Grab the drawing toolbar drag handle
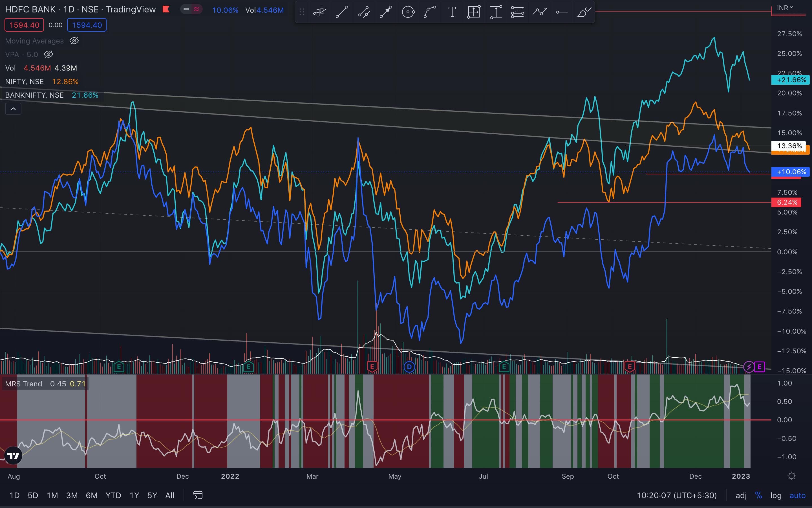 tap(302, 12)
